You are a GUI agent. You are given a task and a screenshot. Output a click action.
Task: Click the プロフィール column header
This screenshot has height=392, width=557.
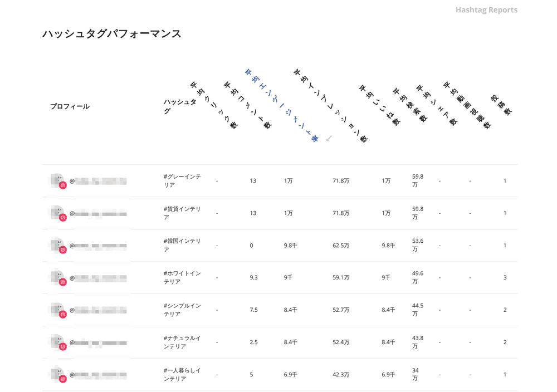(x=70, y=106)
